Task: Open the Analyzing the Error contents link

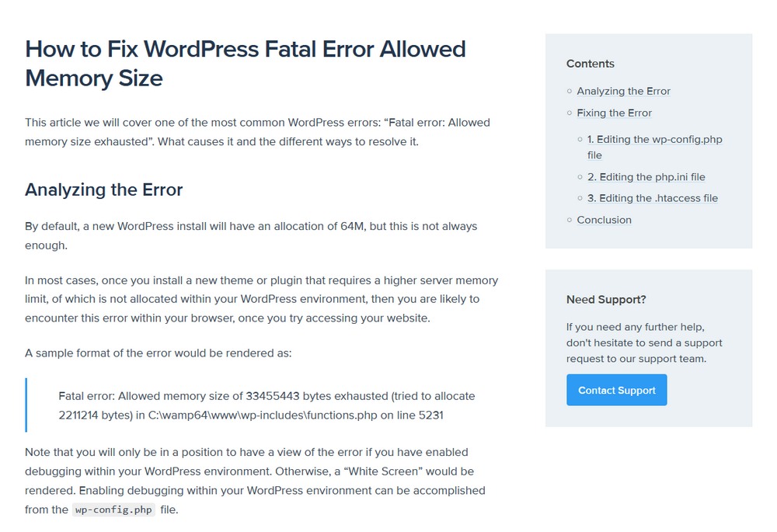Action: pos(623,91)
